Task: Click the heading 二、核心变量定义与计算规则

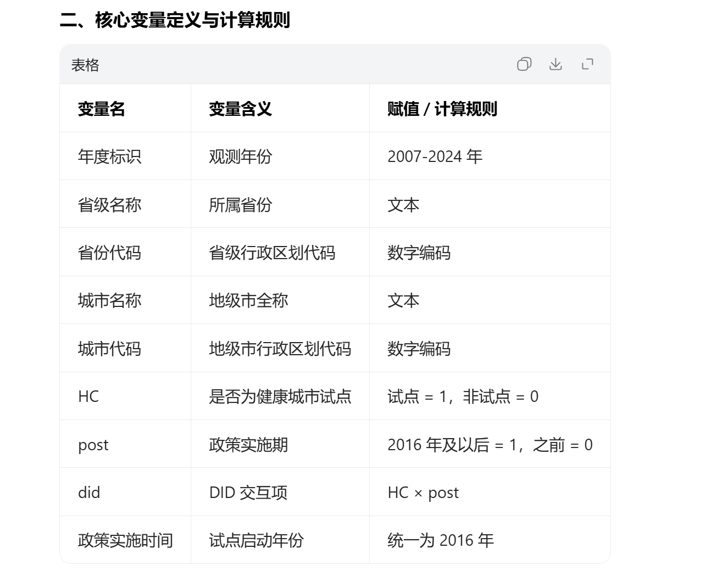Action: tap(175, 20)
